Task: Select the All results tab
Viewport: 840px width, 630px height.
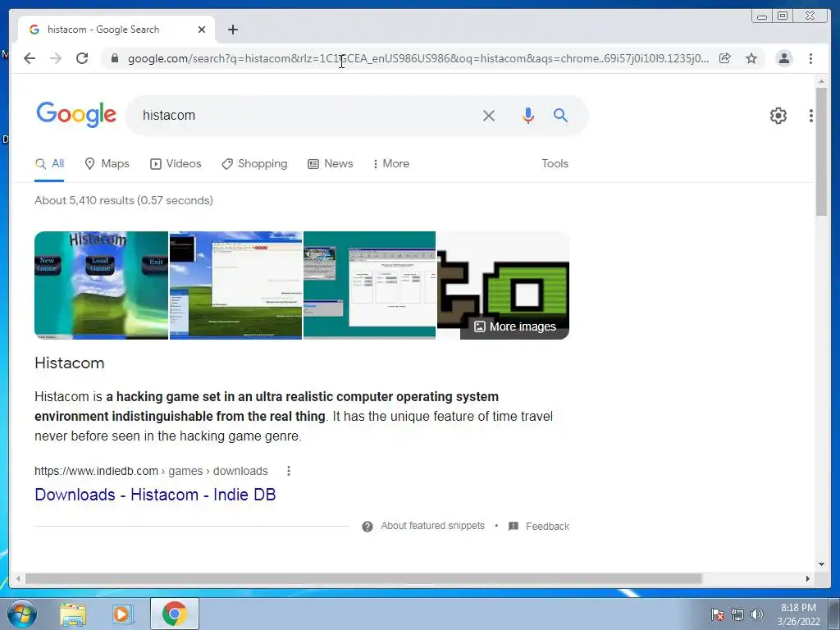Action: click(x=49, y=164)
